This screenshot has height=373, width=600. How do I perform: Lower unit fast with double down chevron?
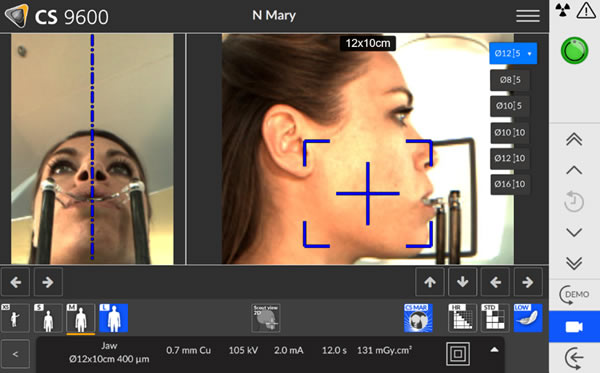(x=574, y=263)
